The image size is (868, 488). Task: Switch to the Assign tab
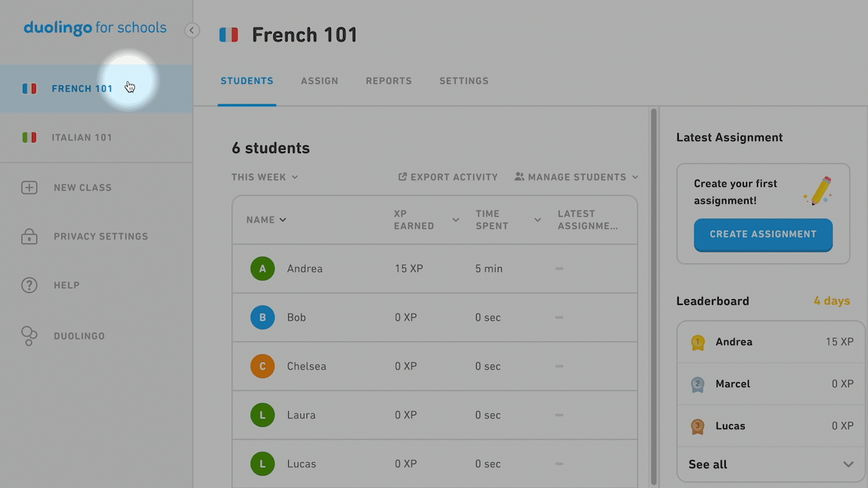(319, 81)
